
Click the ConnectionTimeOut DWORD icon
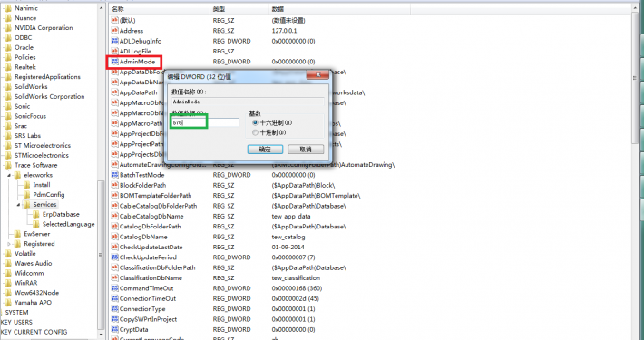click(x=115, y=298)
